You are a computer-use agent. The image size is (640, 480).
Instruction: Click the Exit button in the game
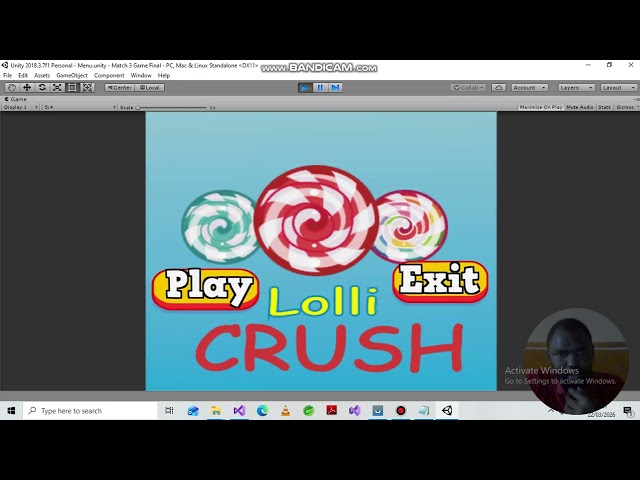(x=440, y=281)
